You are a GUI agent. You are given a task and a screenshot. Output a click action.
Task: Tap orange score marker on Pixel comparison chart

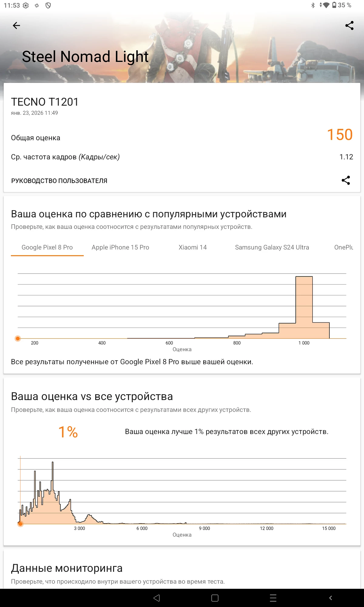click(18, 338)
